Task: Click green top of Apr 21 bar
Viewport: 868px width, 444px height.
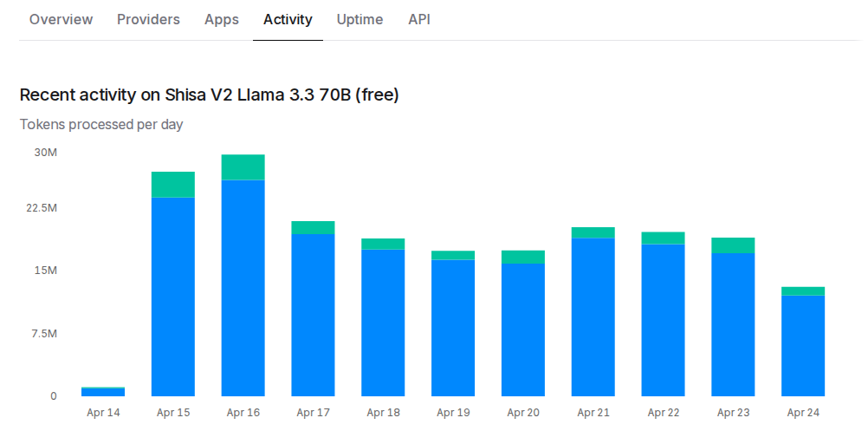Action: point(593,232)
